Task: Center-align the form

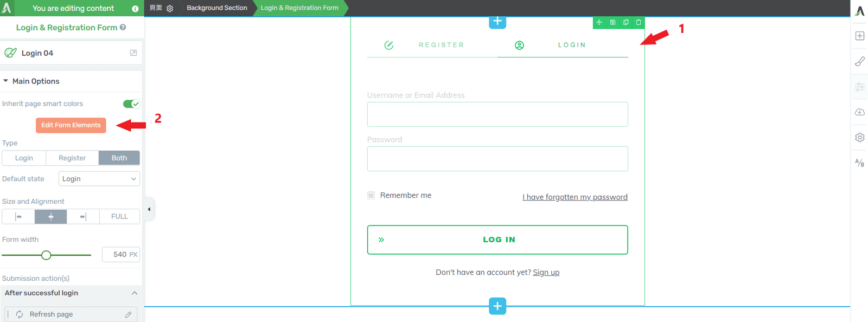Action: (51, 216)
